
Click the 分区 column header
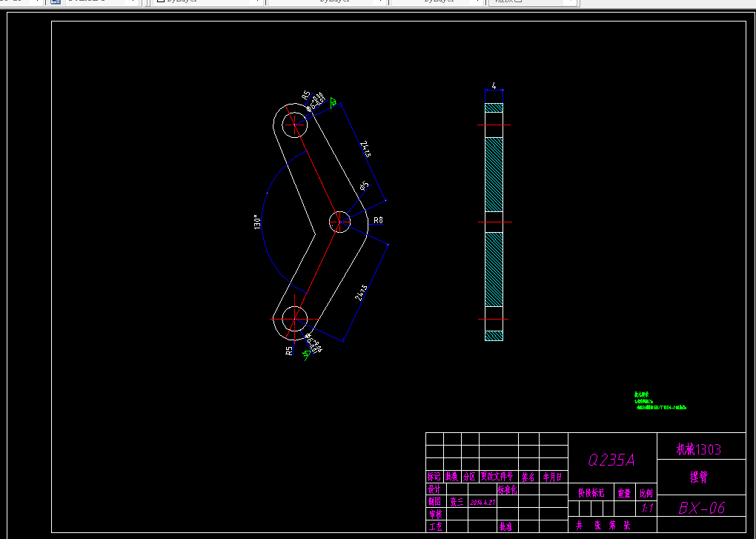(470, 476)
